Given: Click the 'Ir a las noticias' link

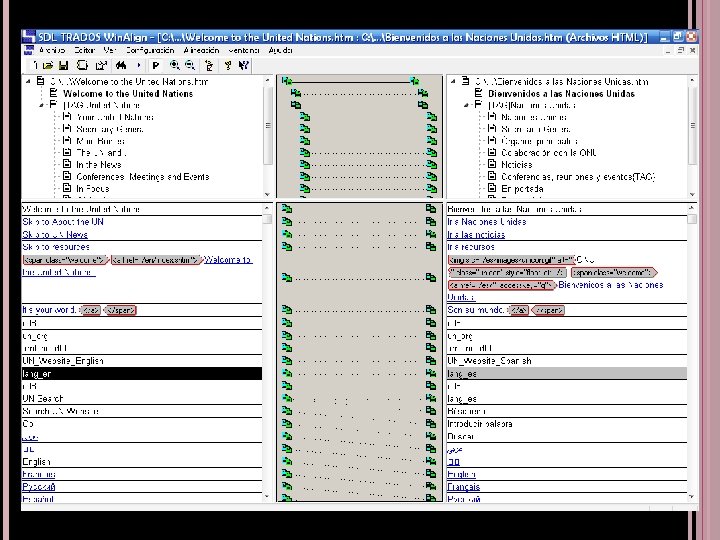Looking at the screenshot, I should [x=476, y=234].
